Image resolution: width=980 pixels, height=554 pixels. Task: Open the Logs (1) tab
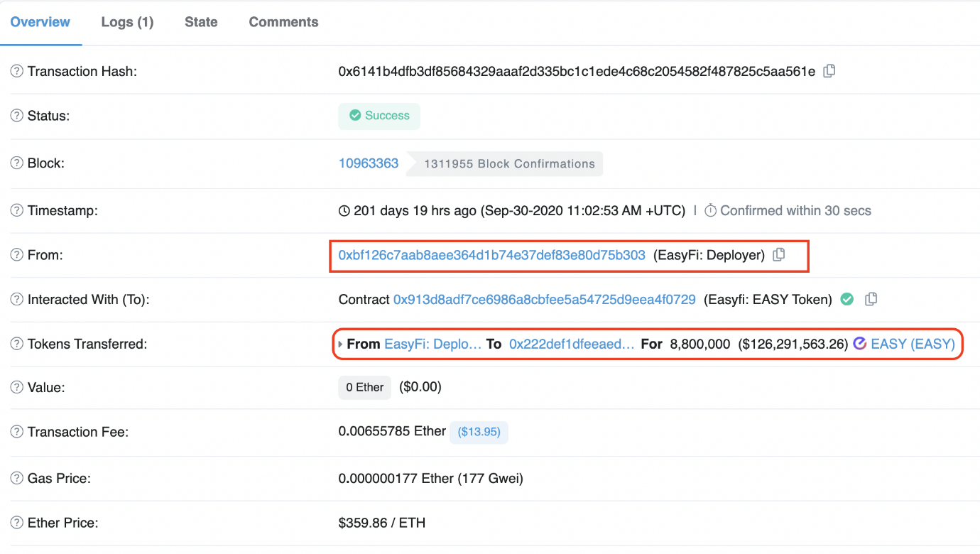click(127, 22)
